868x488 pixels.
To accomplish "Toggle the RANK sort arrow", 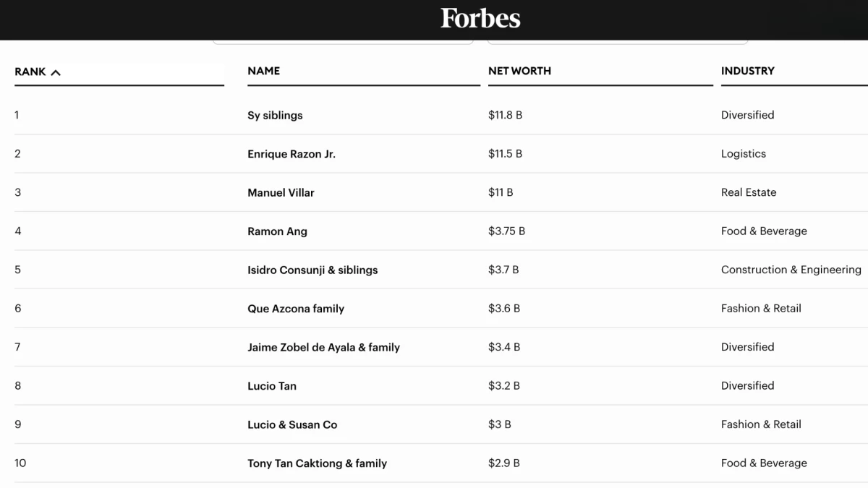I will coord(56,72).
